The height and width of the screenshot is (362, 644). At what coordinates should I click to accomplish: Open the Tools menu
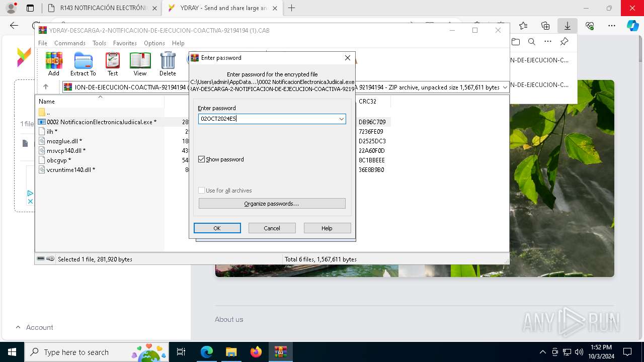[x=99, y=43]
